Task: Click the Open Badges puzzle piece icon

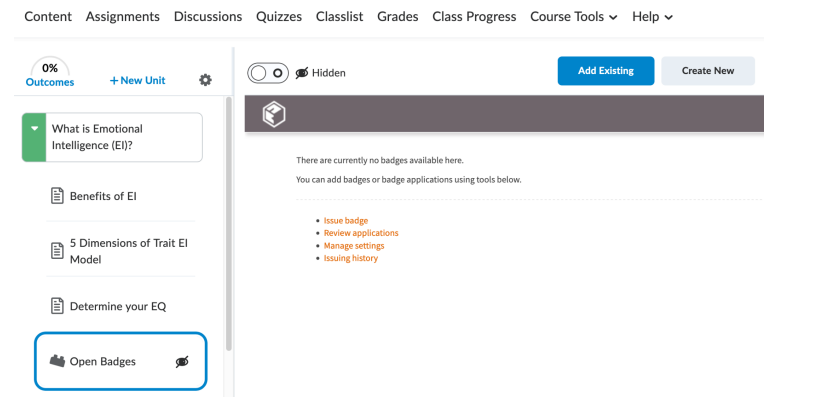Action: (x=57, y=361)
